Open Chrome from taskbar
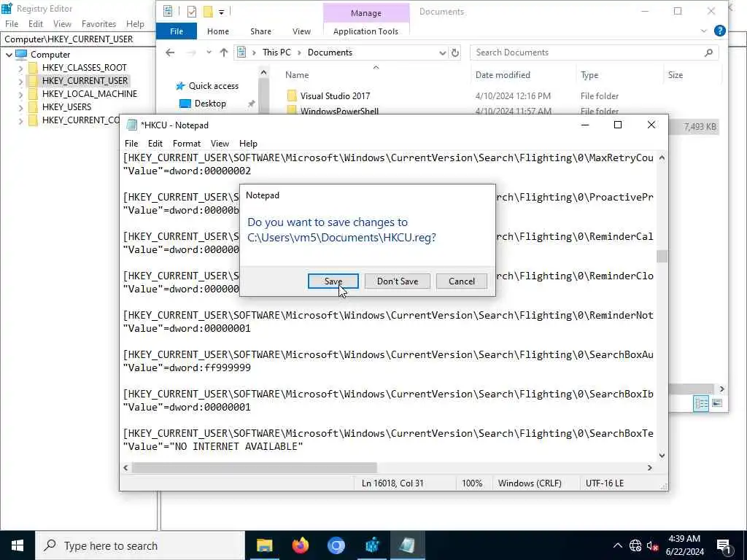The height and width of the screenshot is (560, 747). pyautogui.click(x=336, y=545)
